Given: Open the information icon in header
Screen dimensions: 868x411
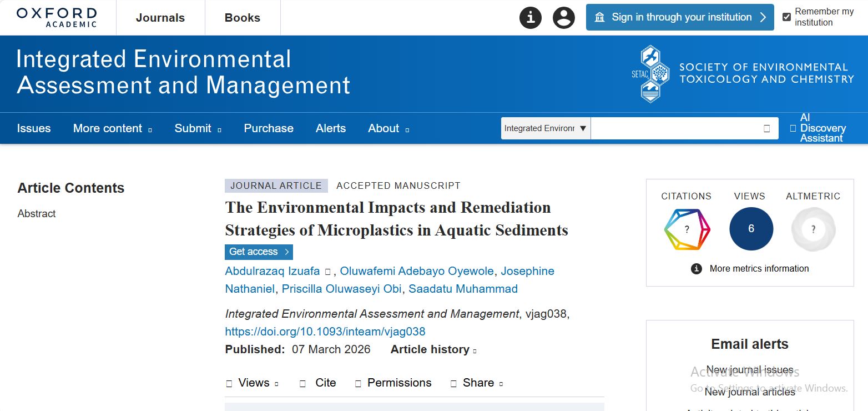Looking at the screenshot, I should coord(530,18).
